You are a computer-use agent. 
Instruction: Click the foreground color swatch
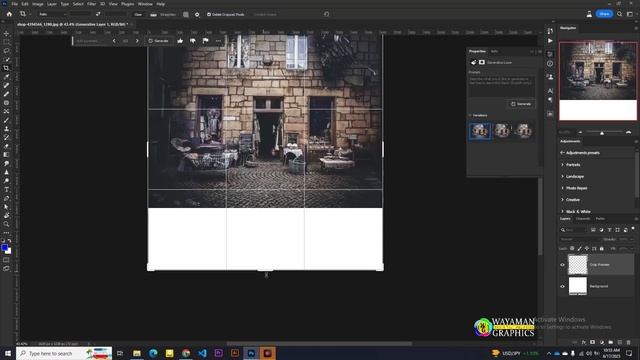(4, 247)
